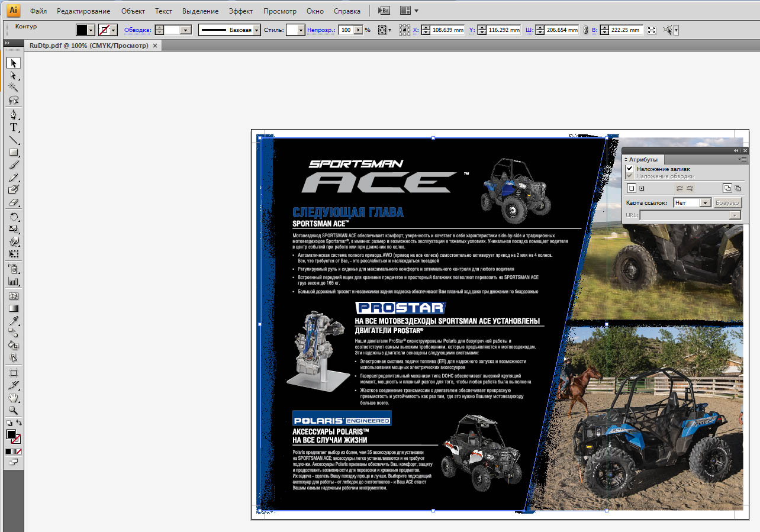The height and width of the screenshot is (532, 760).
Task: Select the Blend tool
Action: coord(14,333)
